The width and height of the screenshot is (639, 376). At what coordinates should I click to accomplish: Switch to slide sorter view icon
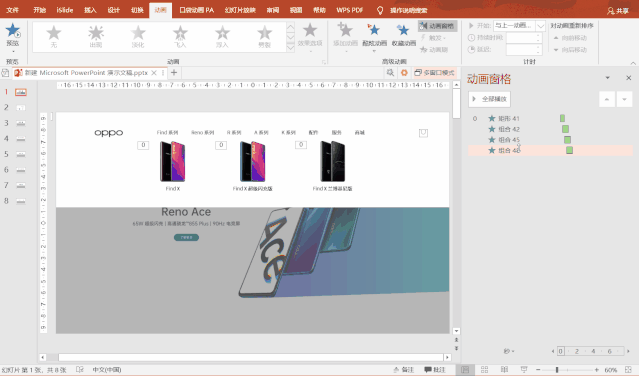coord(485,369)
